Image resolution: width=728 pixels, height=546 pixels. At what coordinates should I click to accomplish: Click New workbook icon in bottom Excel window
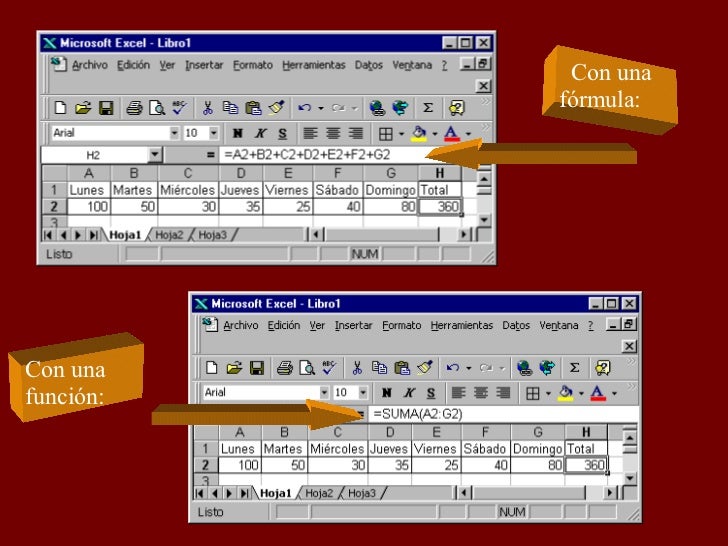(x=211, y=368)
